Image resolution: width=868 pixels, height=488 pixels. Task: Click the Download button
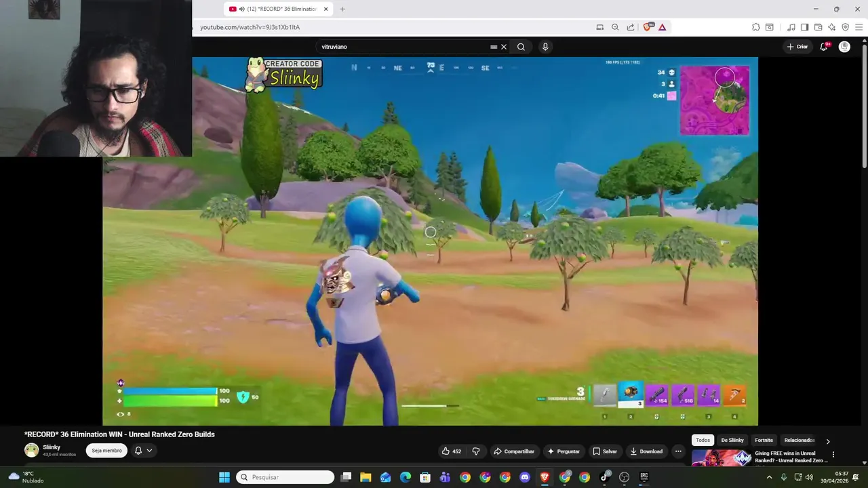[646, 451]
